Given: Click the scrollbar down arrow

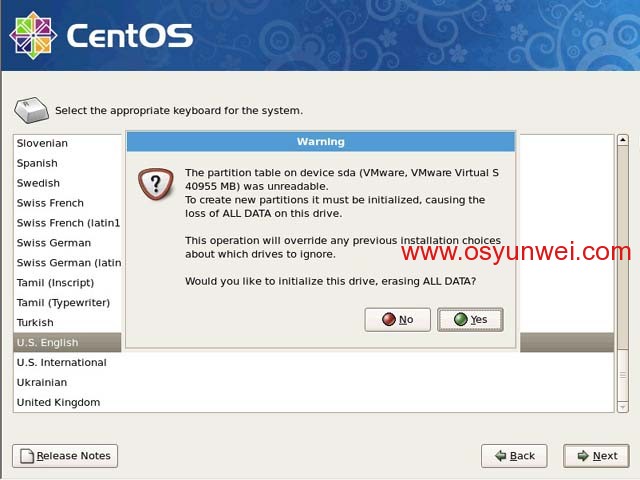Looking at the screenshot, I should point(623,407).
